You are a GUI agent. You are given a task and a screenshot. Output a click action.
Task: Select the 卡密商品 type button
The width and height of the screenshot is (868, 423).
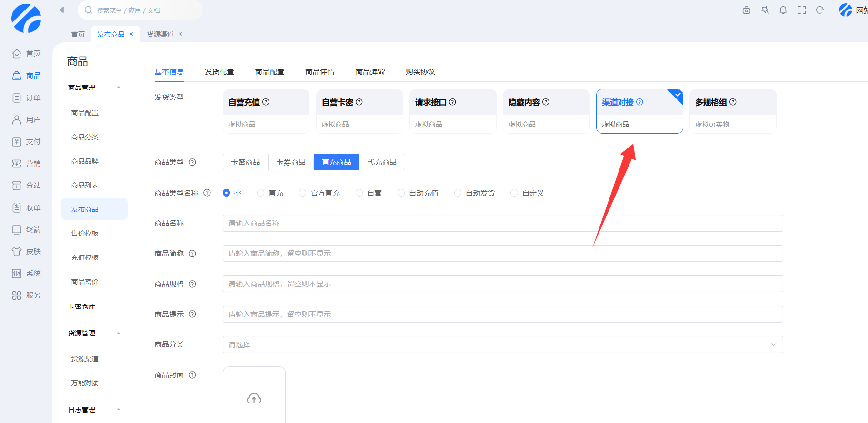245,162
